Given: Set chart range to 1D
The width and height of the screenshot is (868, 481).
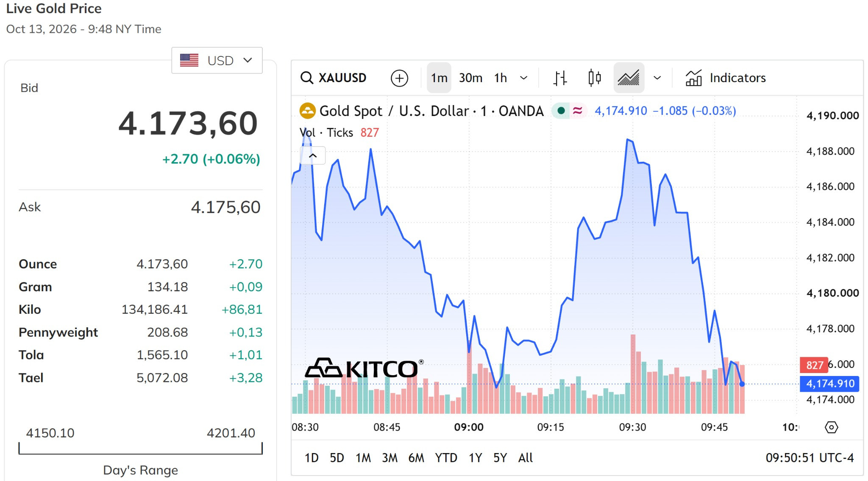Looking at the screenshot, I should point(312,458).
